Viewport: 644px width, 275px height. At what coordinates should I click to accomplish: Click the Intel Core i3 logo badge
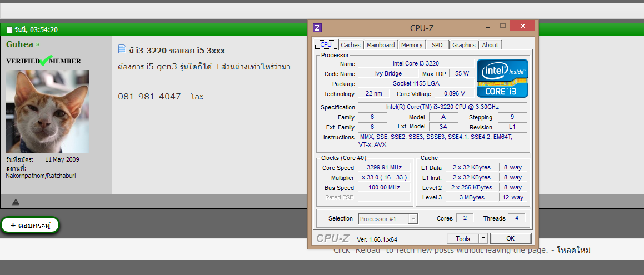[x=502, y=78]
